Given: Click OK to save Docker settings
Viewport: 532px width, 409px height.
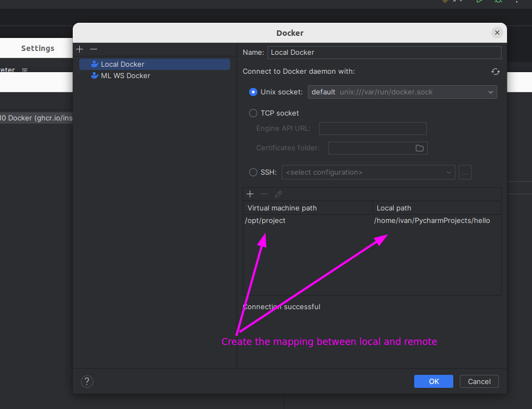Looking at the screenshot, I should pyautogui.click(x=433, y=381).
